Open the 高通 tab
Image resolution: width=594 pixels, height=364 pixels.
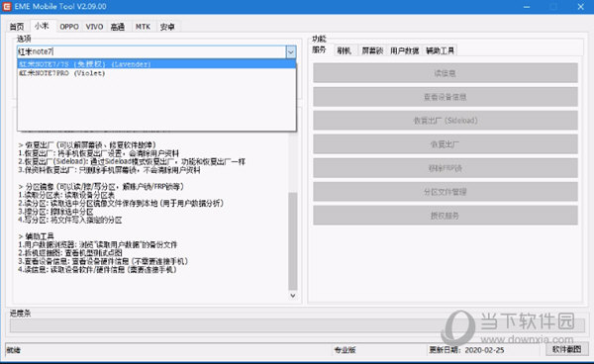pyautogui.click(x=118, y=27)
